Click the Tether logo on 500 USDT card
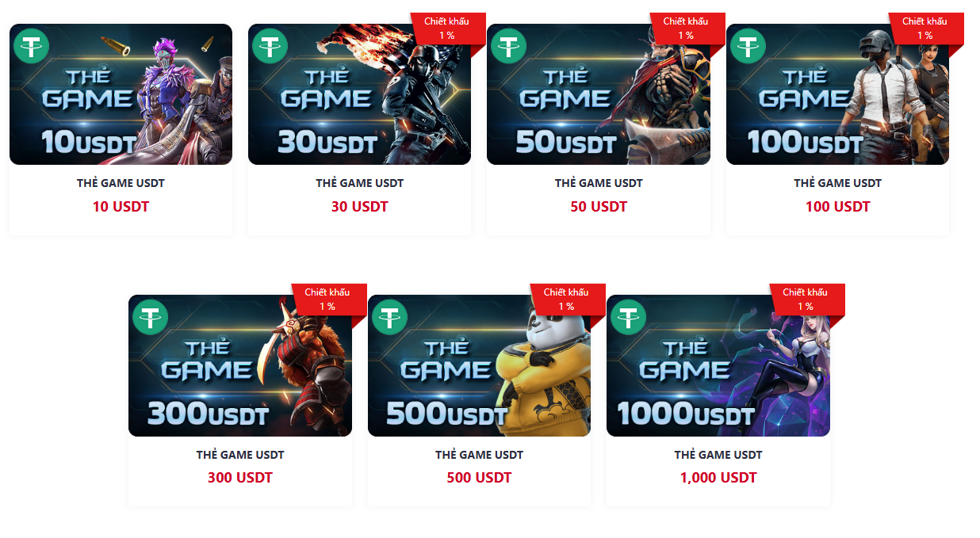The width and height of the screenshot is (980, 538). pyautogui.click(x=389, y=317)
